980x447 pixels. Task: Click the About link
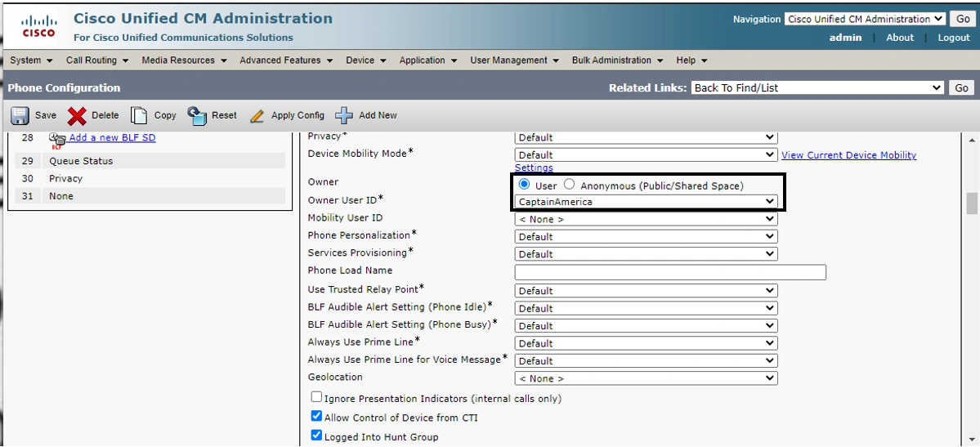pyautogui.click(x=900, y=38)
